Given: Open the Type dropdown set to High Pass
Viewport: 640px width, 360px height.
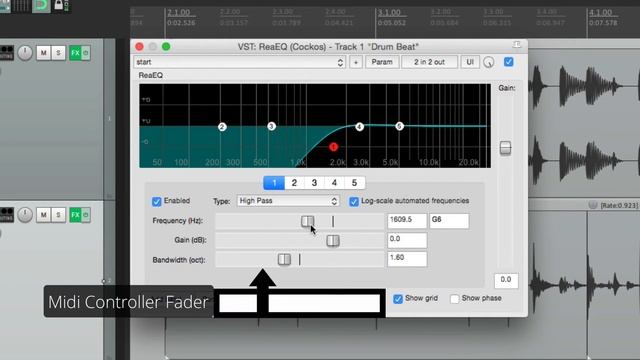Looking at the screenshot, I should coord(288,201).
